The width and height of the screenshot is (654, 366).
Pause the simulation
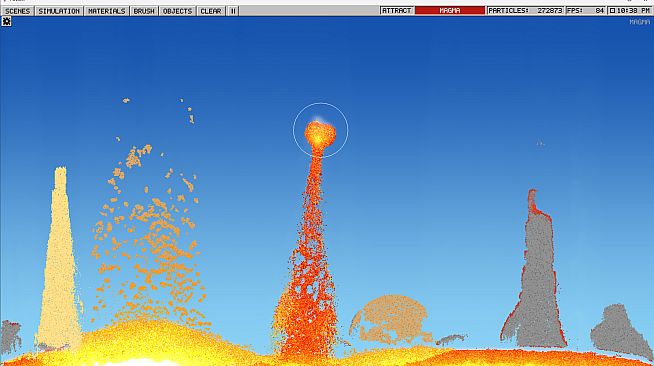pyautogui.click(x=233, y=11)
